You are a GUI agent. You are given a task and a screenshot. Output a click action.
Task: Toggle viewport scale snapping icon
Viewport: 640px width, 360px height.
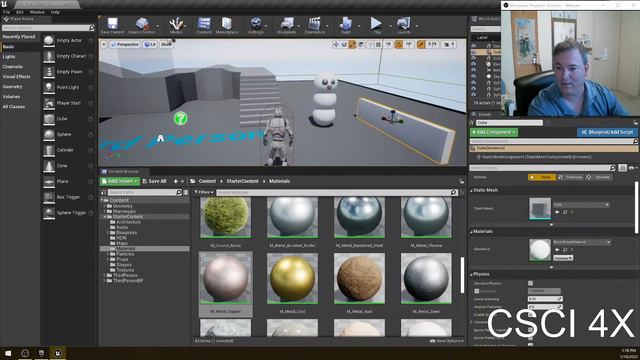tap(421, 44)
